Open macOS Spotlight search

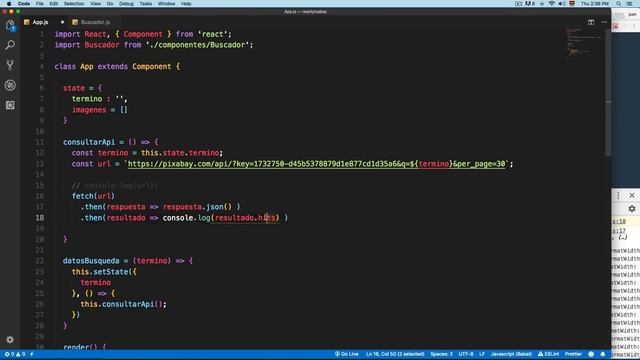coord(619,4)
